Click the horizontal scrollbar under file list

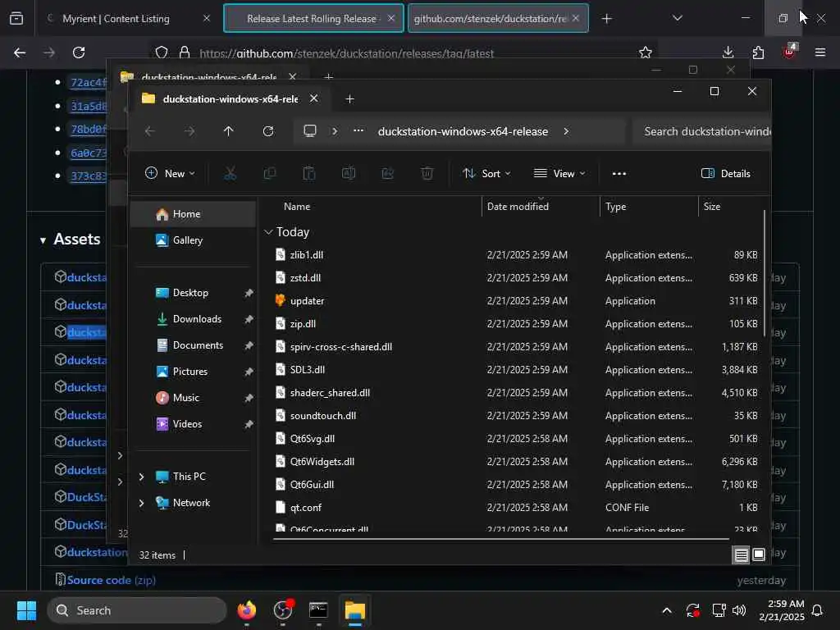pyautogui.click(x=501, y=538)
